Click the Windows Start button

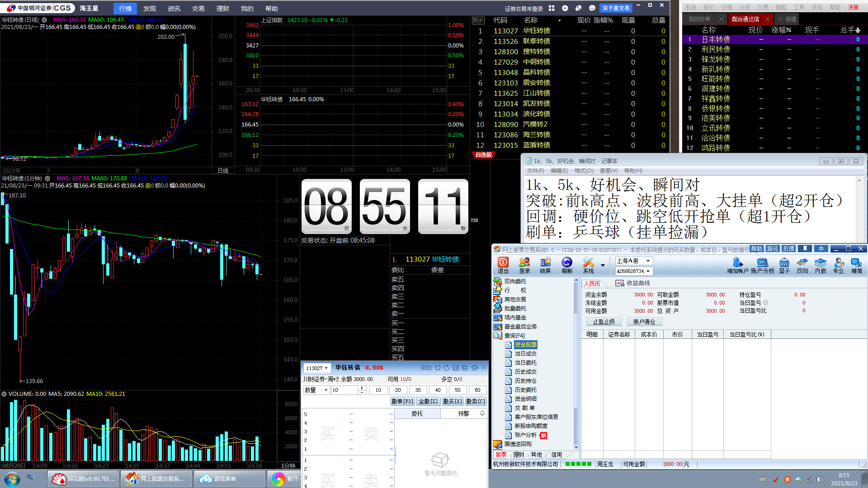(x=12, y=479)
